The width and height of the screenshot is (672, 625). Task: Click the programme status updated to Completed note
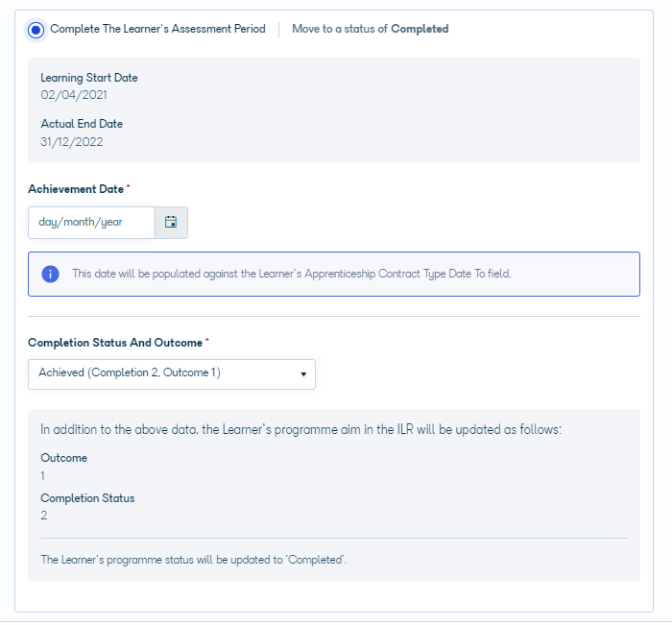[194, 560]
